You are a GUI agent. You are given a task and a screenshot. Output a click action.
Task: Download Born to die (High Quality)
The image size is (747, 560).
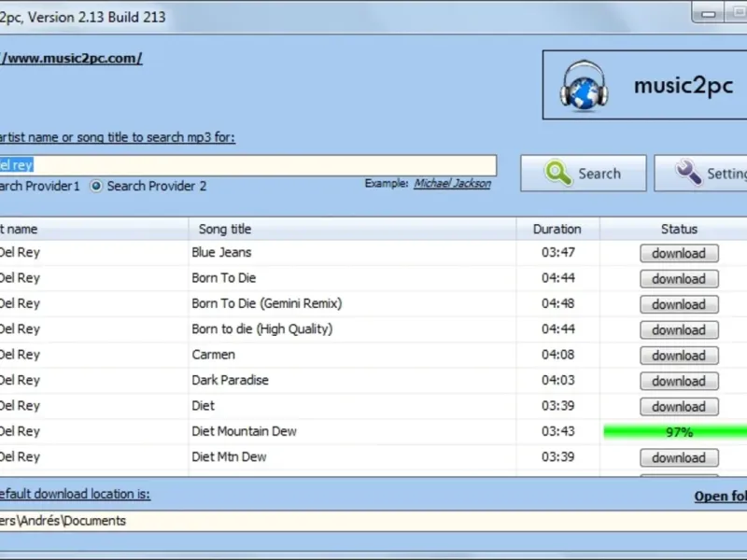pyautogui.click(x=679, y=330)
